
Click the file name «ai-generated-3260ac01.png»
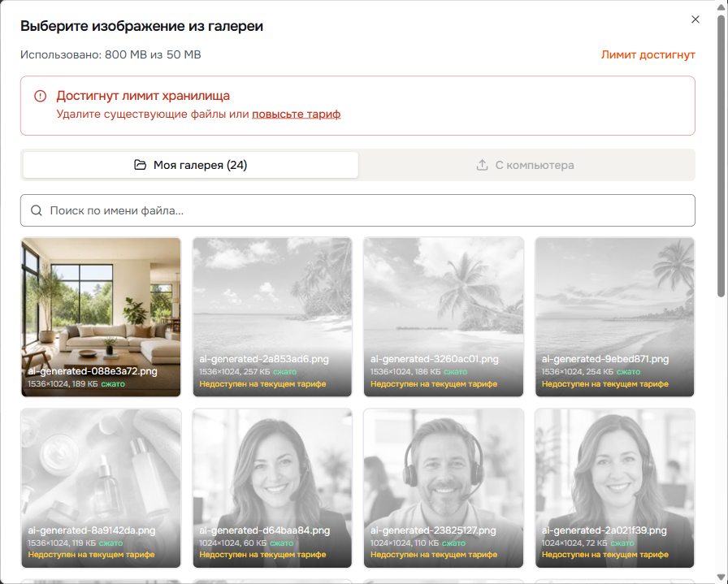point(434,359)
